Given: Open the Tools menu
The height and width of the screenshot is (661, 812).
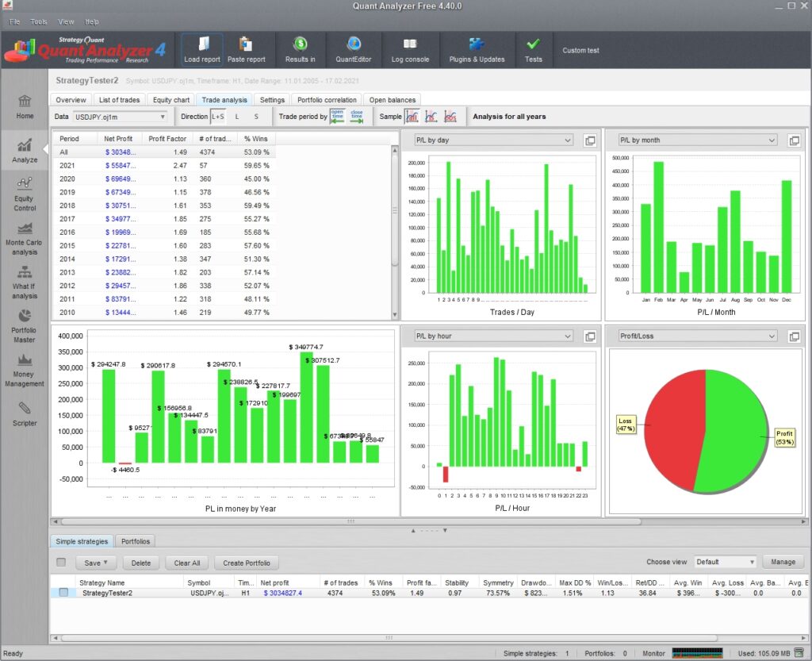Looking at the screenshot, I should click(x=39, y=21).
